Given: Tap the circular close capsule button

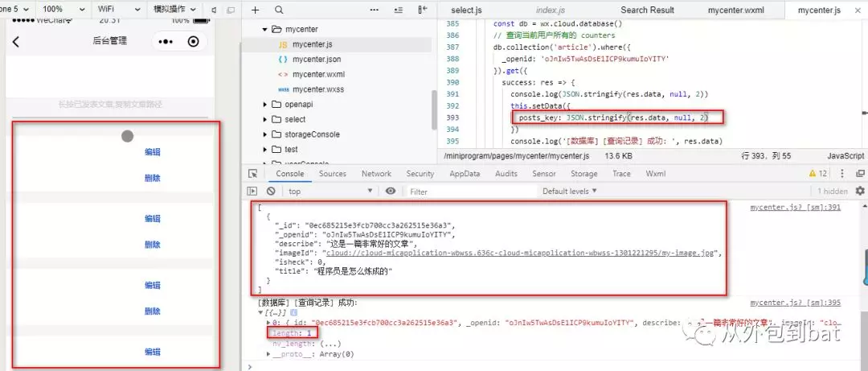Looking at the screenshot, I should (x=193, y=42).
